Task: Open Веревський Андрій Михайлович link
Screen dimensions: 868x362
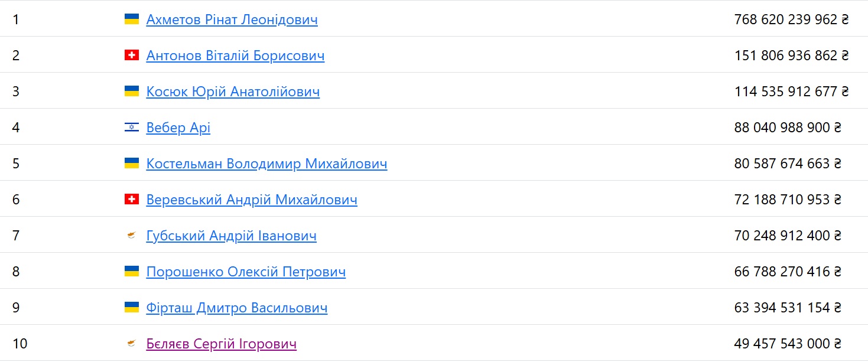Action: [252, 200]
